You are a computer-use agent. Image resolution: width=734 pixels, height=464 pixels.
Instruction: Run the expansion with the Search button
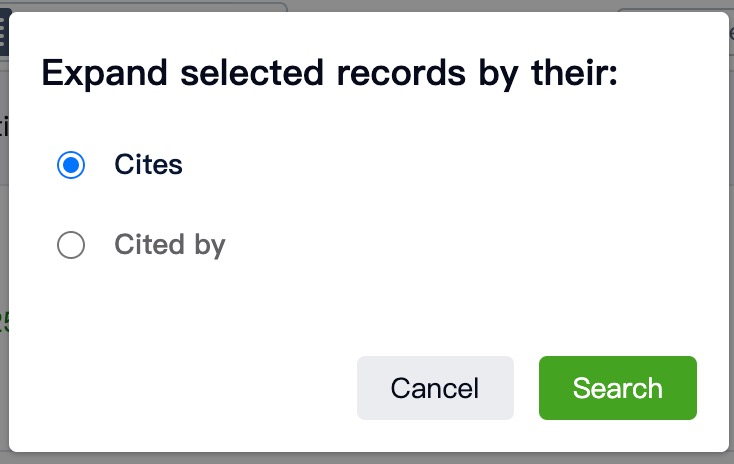tap(617, 388)
